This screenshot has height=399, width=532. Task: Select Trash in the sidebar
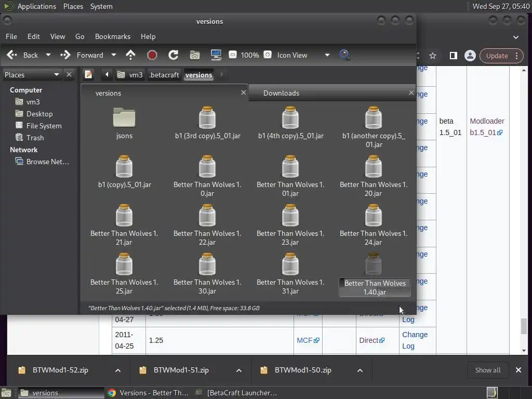tap(35, 137)
